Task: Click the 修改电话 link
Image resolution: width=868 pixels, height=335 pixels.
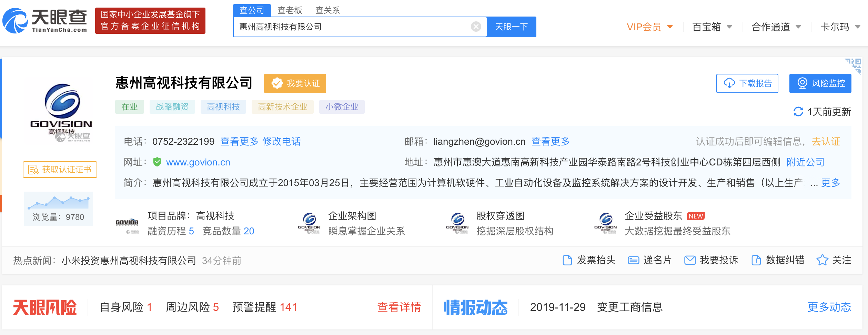Action: (282, 141)
